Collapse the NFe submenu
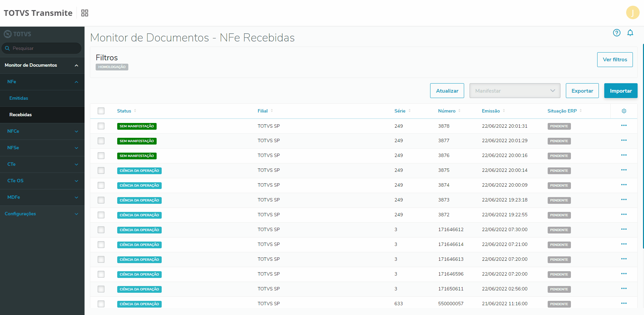 (x=42, y=82)
